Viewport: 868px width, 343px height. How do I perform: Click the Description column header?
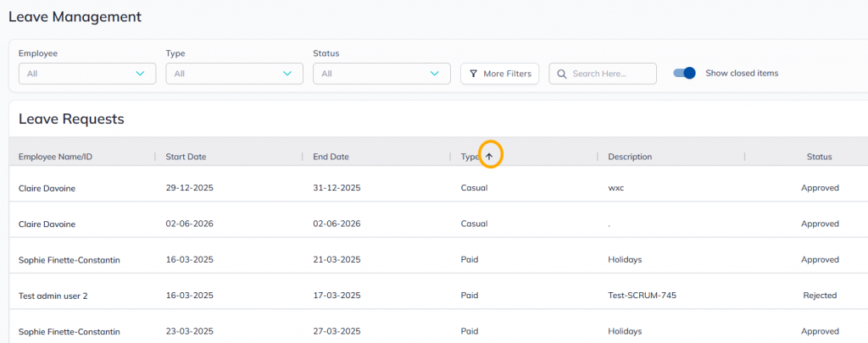630,157
